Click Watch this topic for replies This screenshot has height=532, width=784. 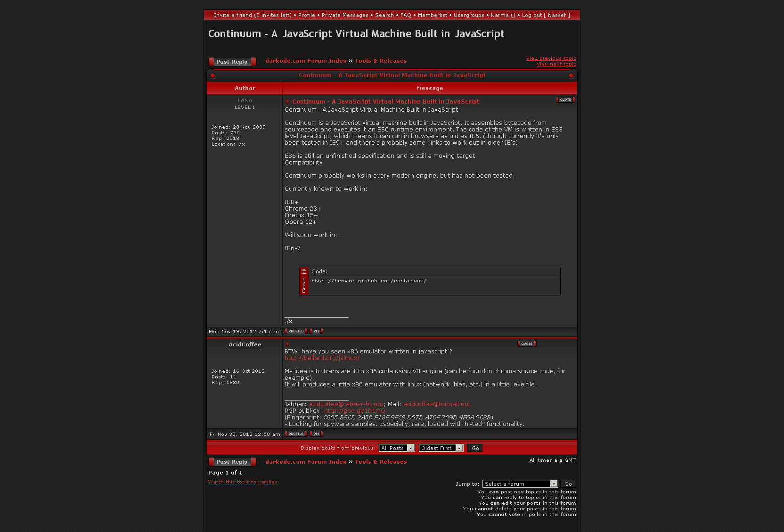(x=243, y=482)
